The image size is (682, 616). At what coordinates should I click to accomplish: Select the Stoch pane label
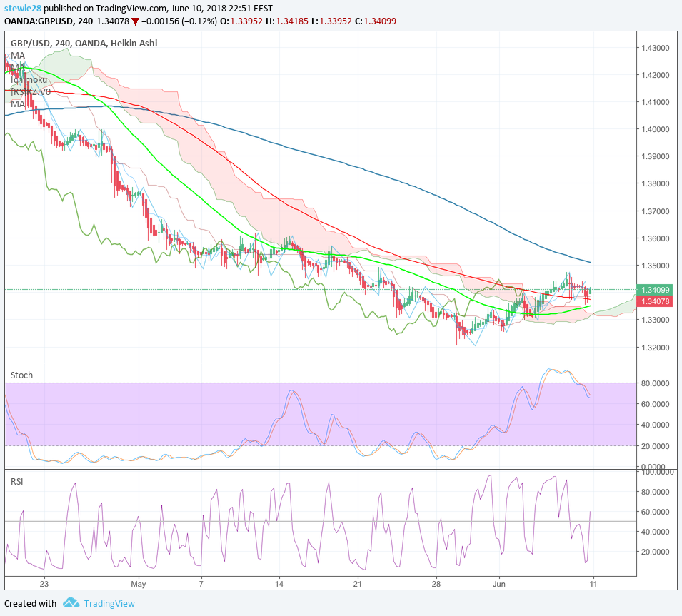coord(21,375)
